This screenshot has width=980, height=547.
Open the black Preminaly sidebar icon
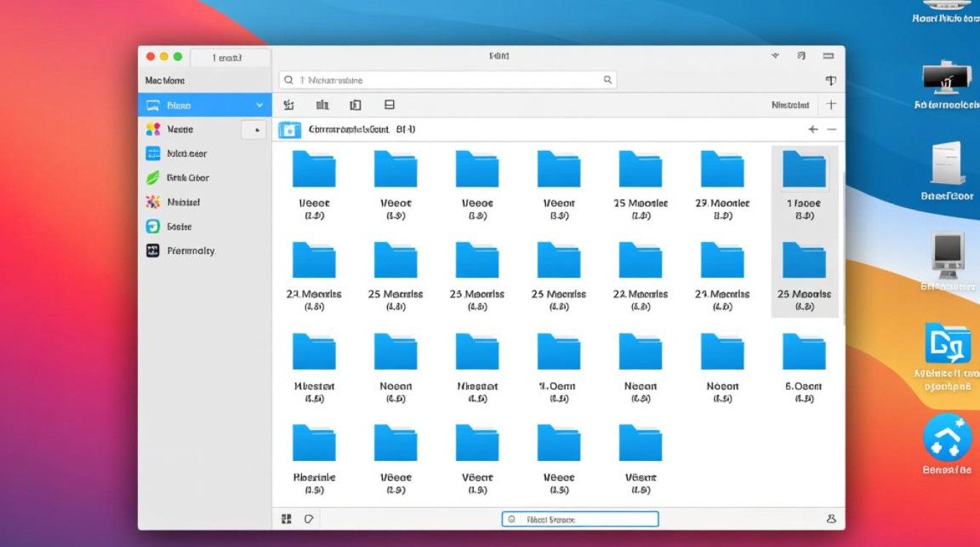coord(153,251)
